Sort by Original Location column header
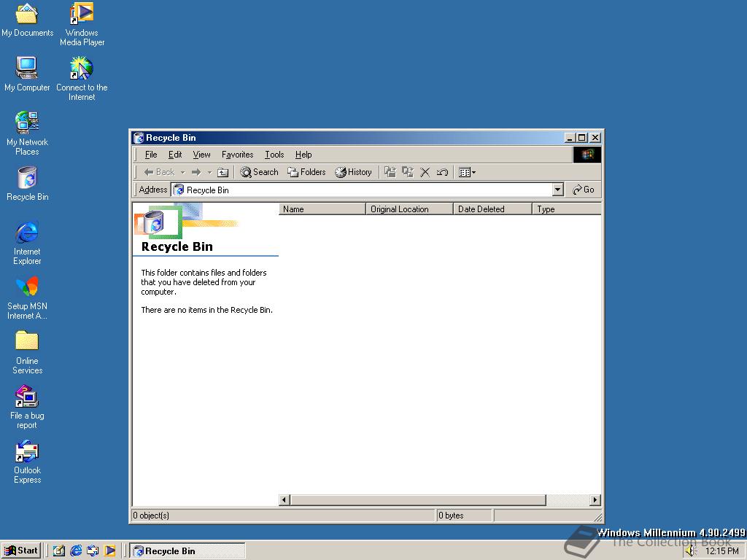The height and width of the screenshot is (560, 747). tap(409, 209)
